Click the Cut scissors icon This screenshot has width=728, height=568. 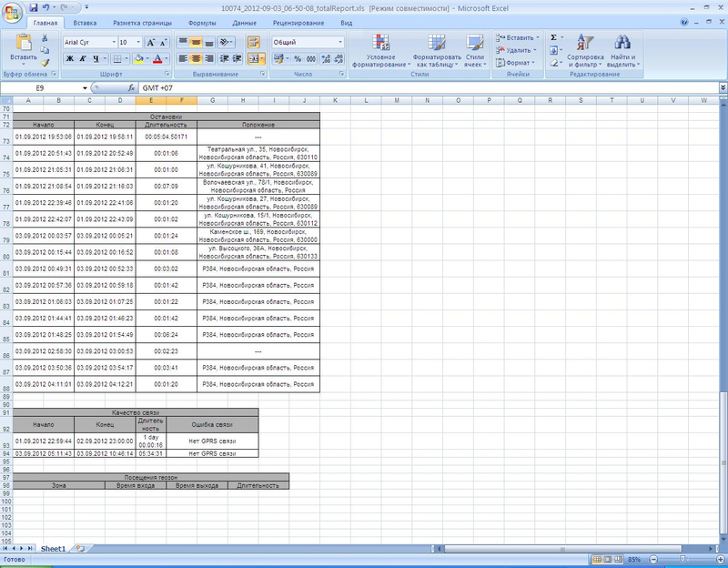(45, 38)
